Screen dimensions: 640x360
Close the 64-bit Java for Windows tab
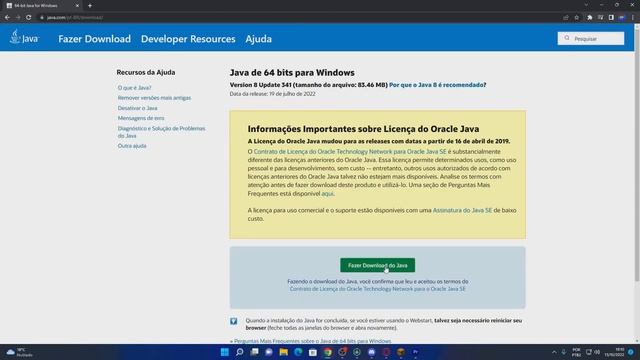click(x=77, y=6)
